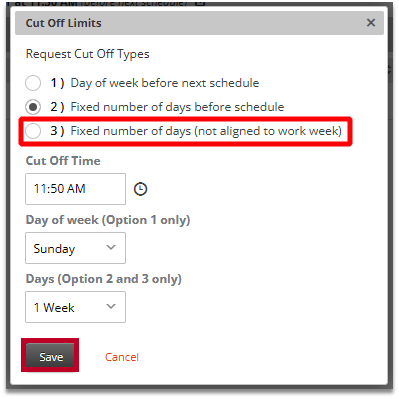
Task: Click 'Day of week before next schedule' label
Action: click(x=165, y=83)
